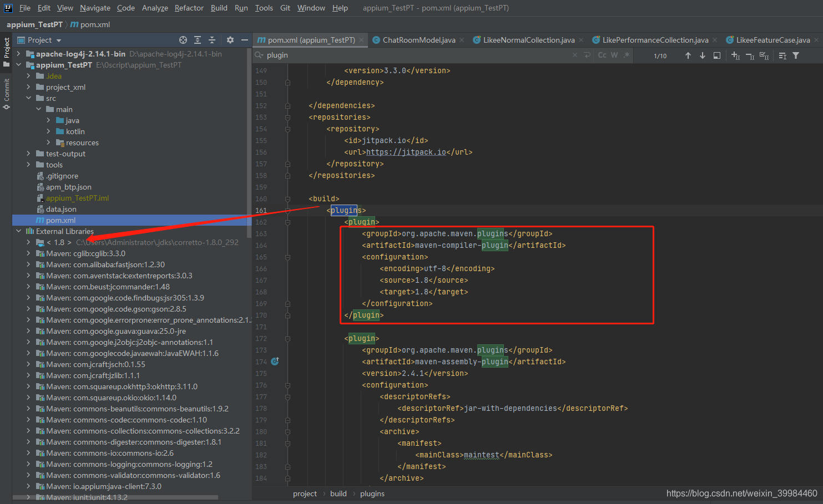Go to next search occurrence arrow

tap(703, 55)
